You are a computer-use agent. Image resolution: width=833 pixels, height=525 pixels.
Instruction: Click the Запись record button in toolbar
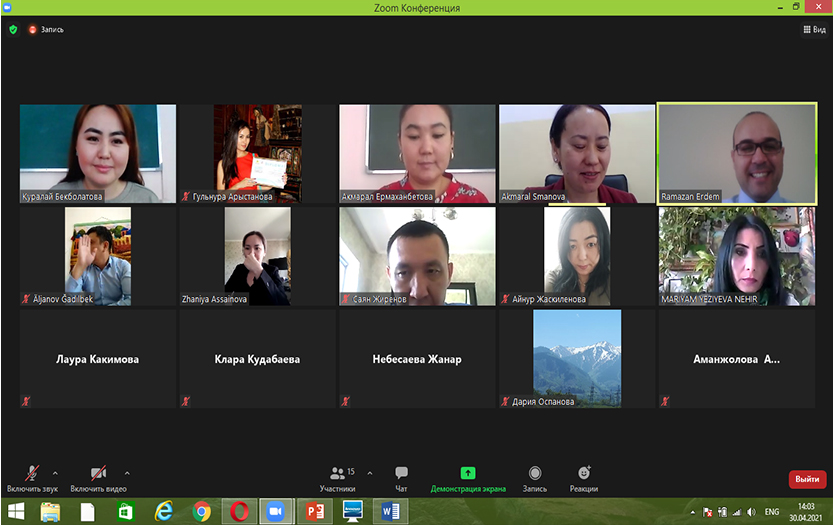click(535, 476)
